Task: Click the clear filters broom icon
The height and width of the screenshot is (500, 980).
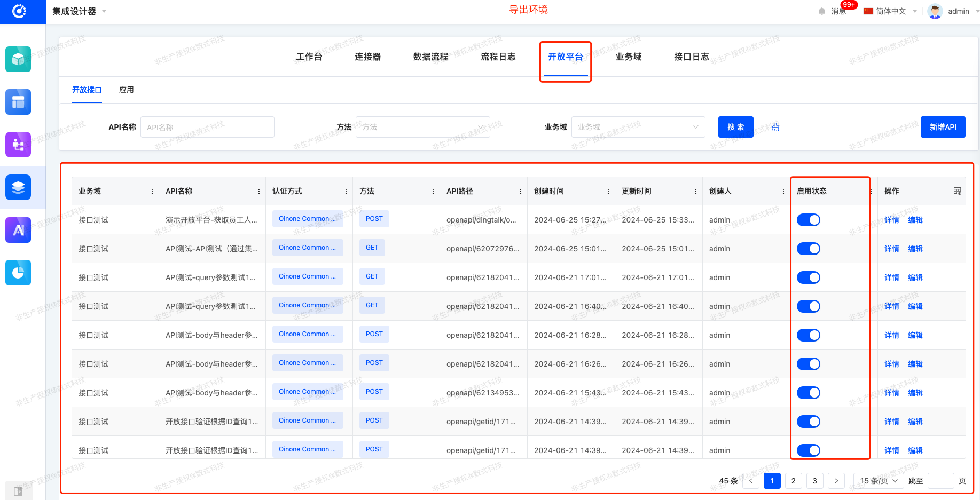Action: point(775,127)
